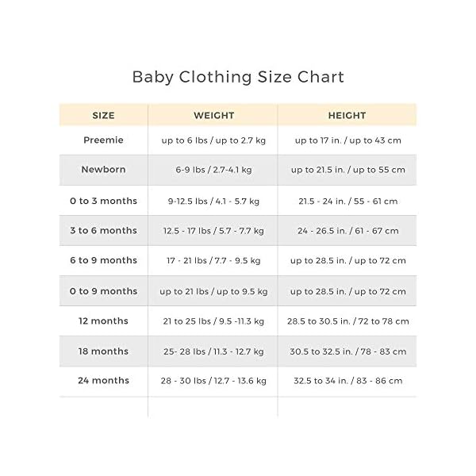Select the '24 - 26.5 in.' height cell
476x476 pixels.
pos(347,230)
